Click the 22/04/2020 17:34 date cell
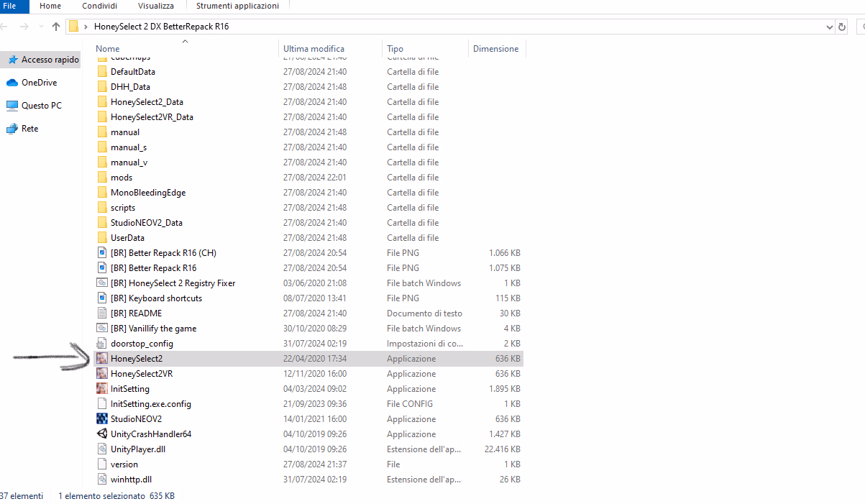The height and width of the screenshot is (504, 865). pos(315,358)
